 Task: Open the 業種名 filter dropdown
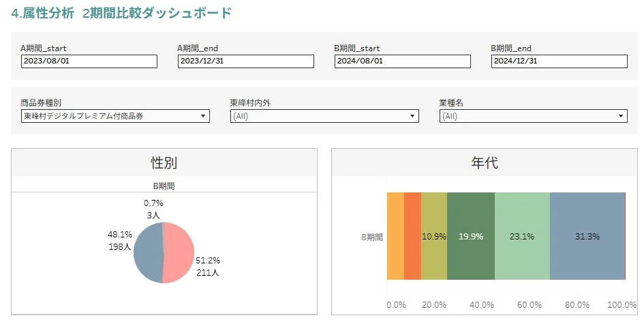(x=533, y=116)
